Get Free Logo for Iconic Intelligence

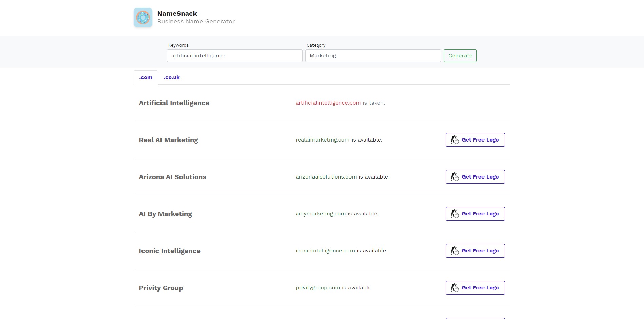(475, 251)
